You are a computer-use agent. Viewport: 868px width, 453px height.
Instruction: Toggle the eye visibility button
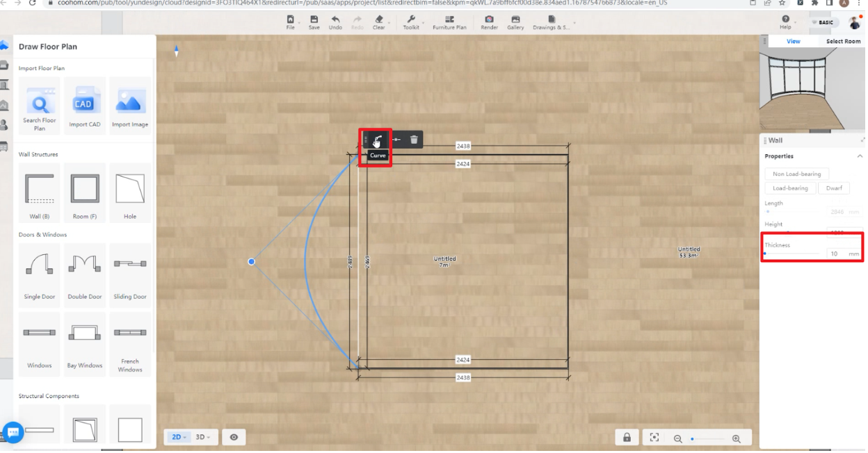[234, 437]
